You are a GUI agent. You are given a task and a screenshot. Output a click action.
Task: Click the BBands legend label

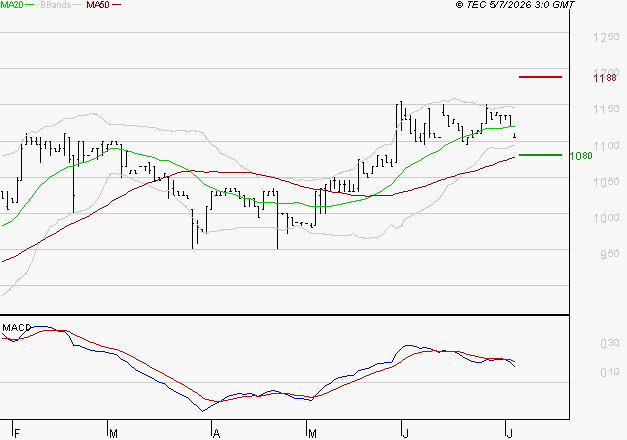click(x=56, y=5)
